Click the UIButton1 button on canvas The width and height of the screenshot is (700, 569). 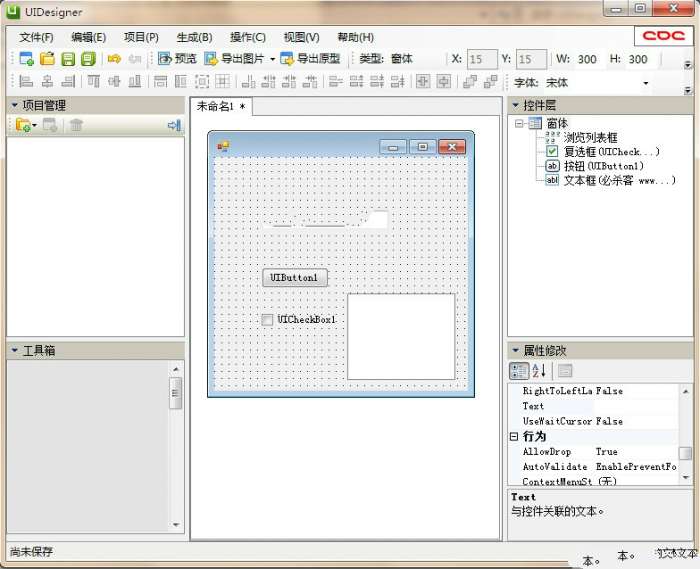click(294, 277)
